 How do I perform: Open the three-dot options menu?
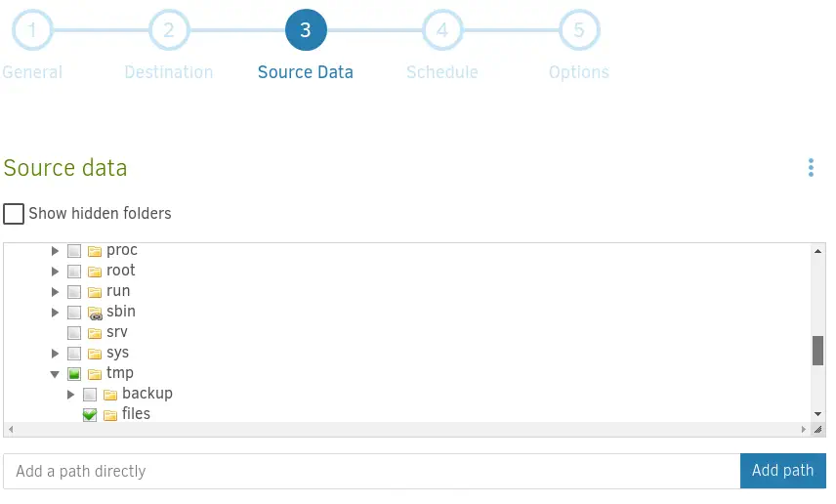coord(811,168)
